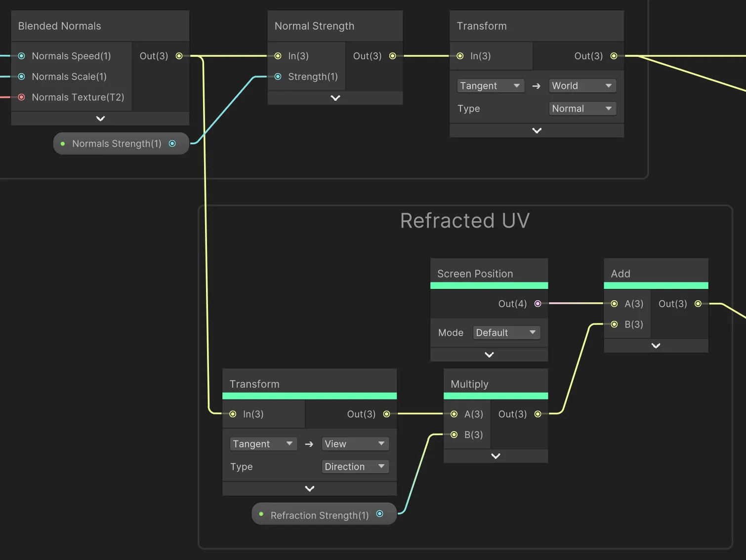Click the In(3) port on Normal Strength
The image size is (746, 560).
pyautogui.click(x=278, y=56)
